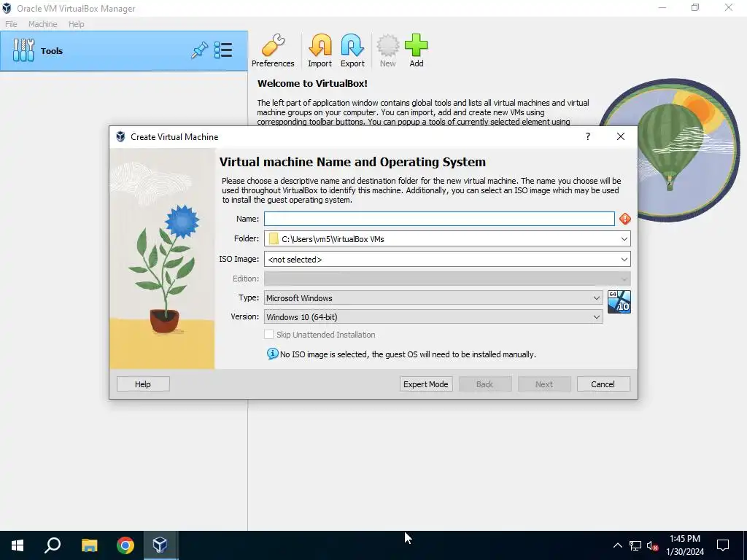Open the Tools list menu icon
The height and width of the screenshot is (560, 747).
tap(223, 50)
